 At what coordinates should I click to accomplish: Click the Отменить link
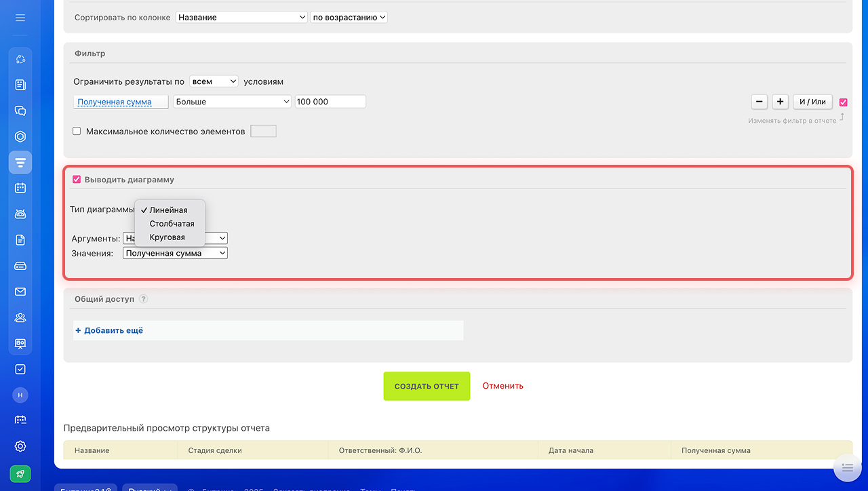click(x=502, y=386)
